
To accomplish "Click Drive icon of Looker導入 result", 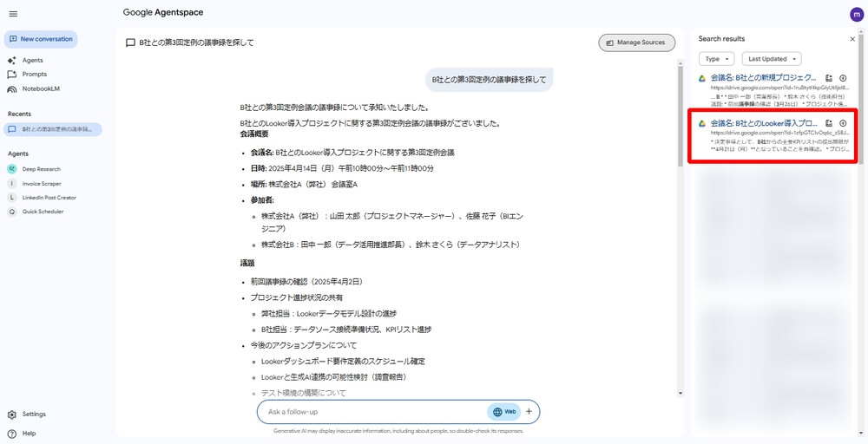I will (x=701, y=123).
